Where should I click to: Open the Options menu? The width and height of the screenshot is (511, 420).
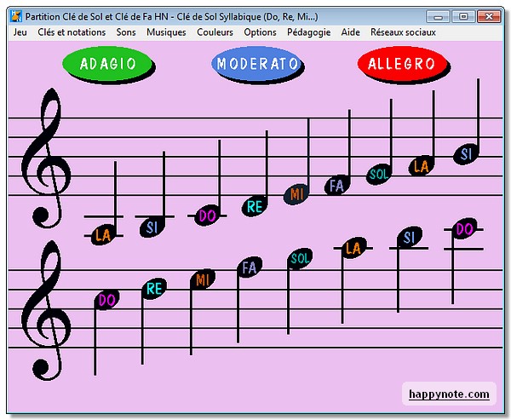pos(260,32)
